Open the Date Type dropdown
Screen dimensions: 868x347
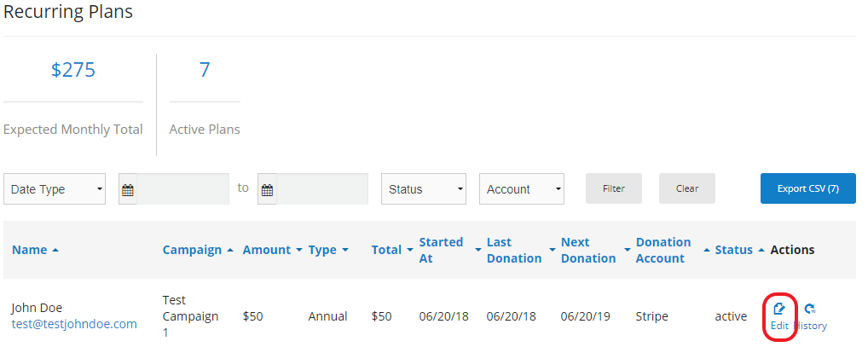pos(55,189)
